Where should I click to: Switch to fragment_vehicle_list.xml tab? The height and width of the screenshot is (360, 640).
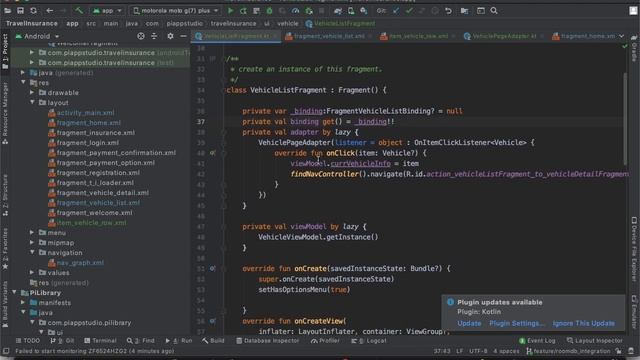(x=329, y=36)
